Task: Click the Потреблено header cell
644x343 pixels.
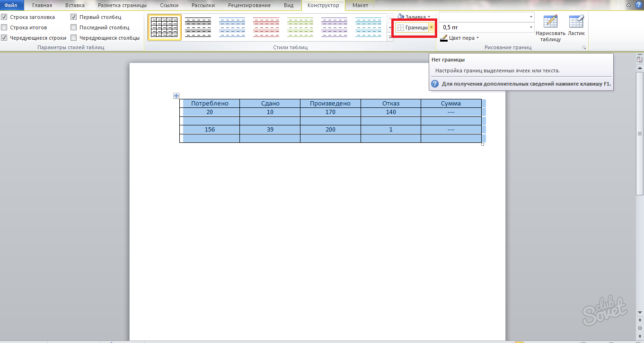Action: (210, 103)
